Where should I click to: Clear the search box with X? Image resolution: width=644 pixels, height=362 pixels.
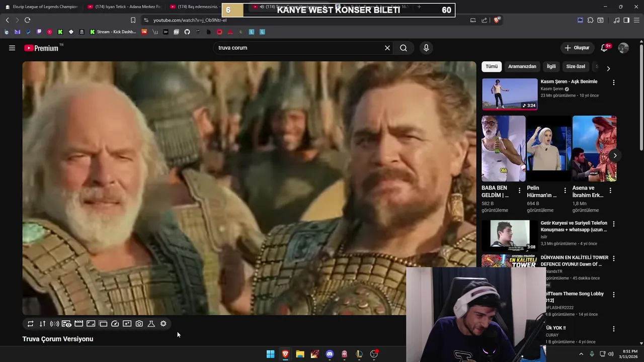point(387,48)
